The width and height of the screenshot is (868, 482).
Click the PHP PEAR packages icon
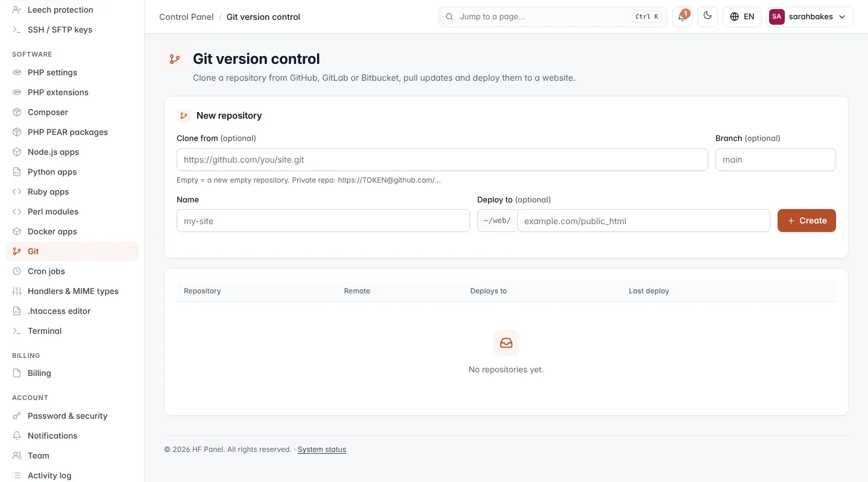tap(17, 132)
